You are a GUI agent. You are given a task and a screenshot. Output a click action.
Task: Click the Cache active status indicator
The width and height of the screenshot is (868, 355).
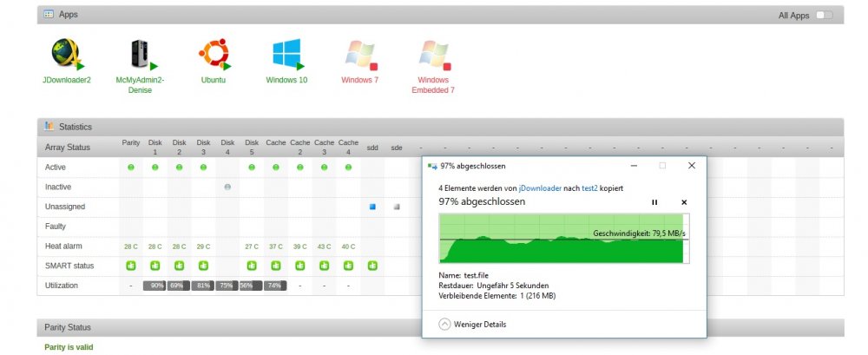(x=276, y=168)
